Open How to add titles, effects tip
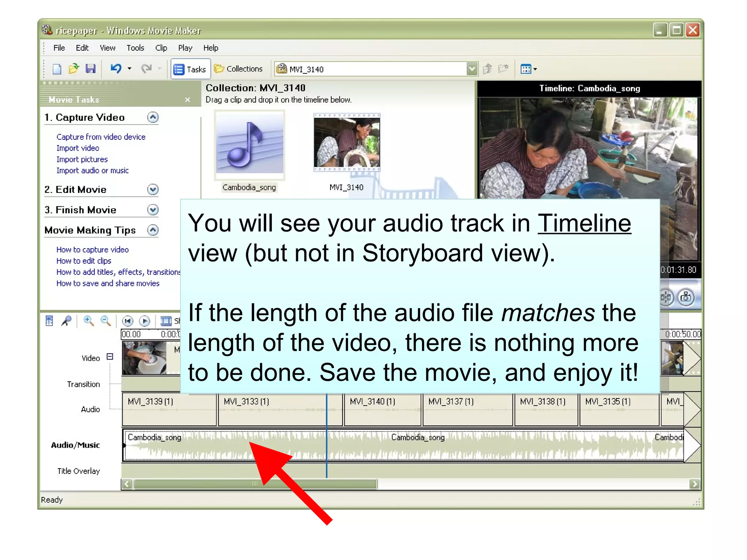This screenshot has height=560, width=747. pos(118,272)
